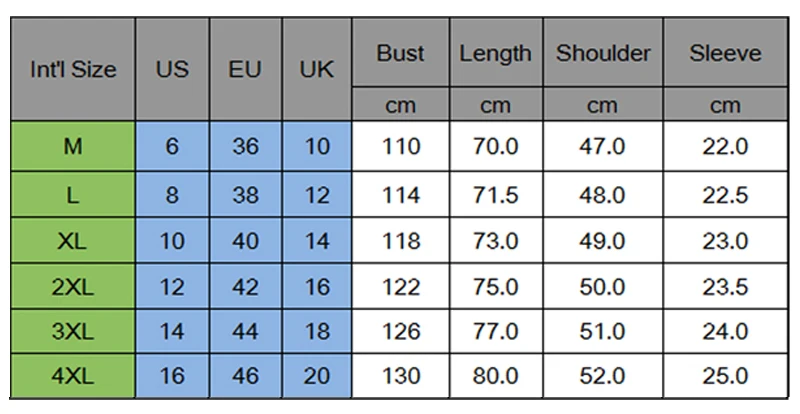Select EU size 44 cell

click(x=245, y=331)
